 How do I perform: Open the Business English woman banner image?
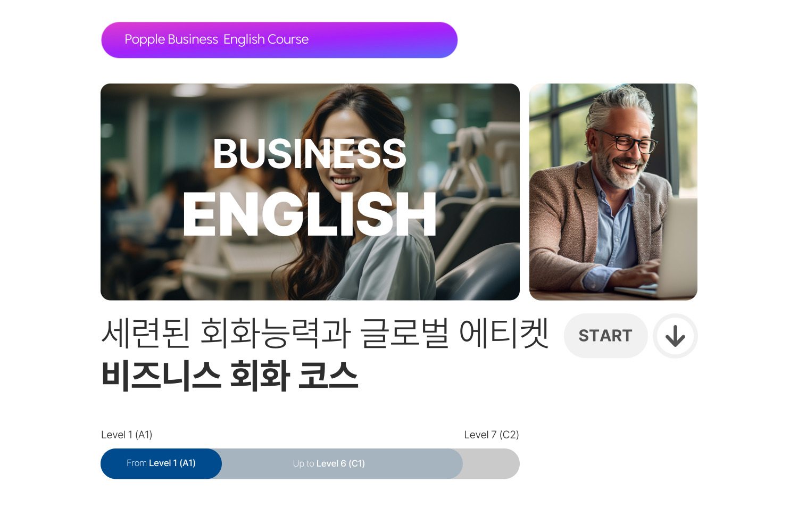click(310, 192)
